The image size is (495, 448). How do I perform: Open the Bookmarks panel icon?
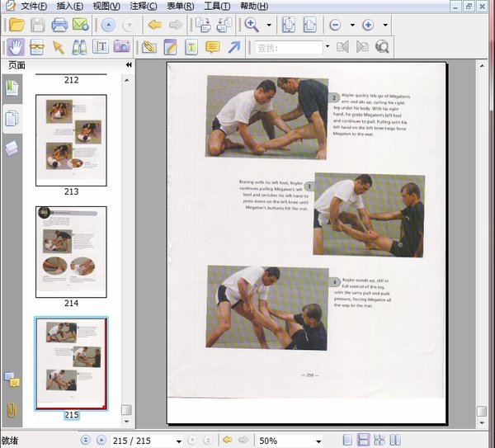[12, 88]
